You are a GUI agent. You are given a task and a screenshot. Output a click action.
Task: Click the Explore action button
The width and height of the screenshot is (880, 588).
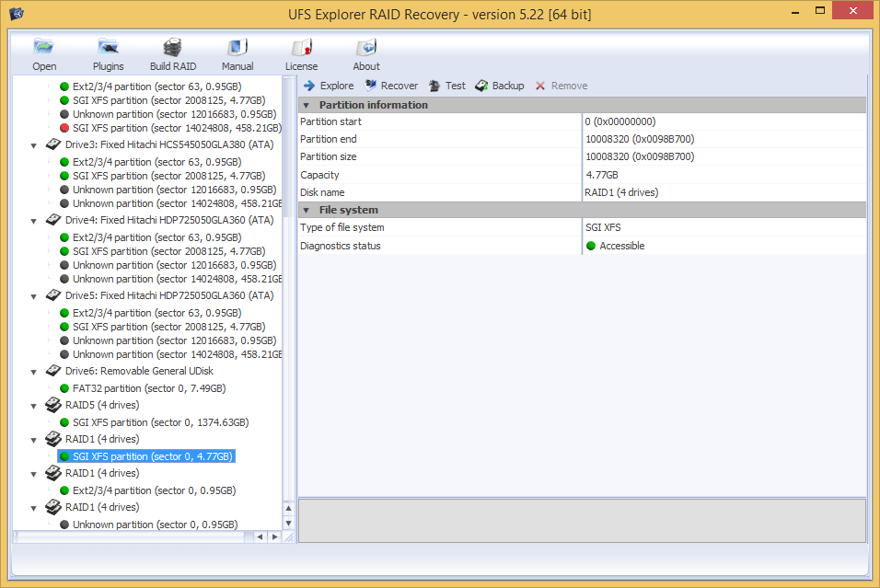pyautogui.click(x=329, y=86)
